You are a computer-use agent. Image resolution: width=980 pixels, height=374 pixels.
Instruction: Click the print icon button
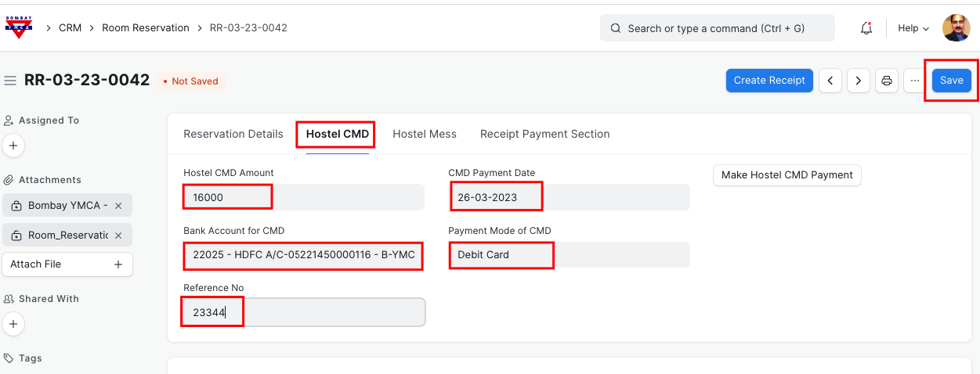887,81
